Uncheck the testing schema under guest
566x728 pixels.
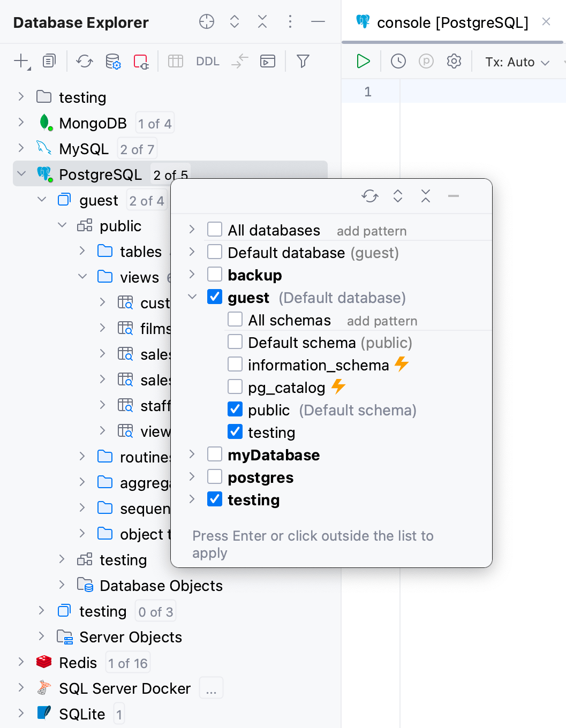[x=235, y=431]
